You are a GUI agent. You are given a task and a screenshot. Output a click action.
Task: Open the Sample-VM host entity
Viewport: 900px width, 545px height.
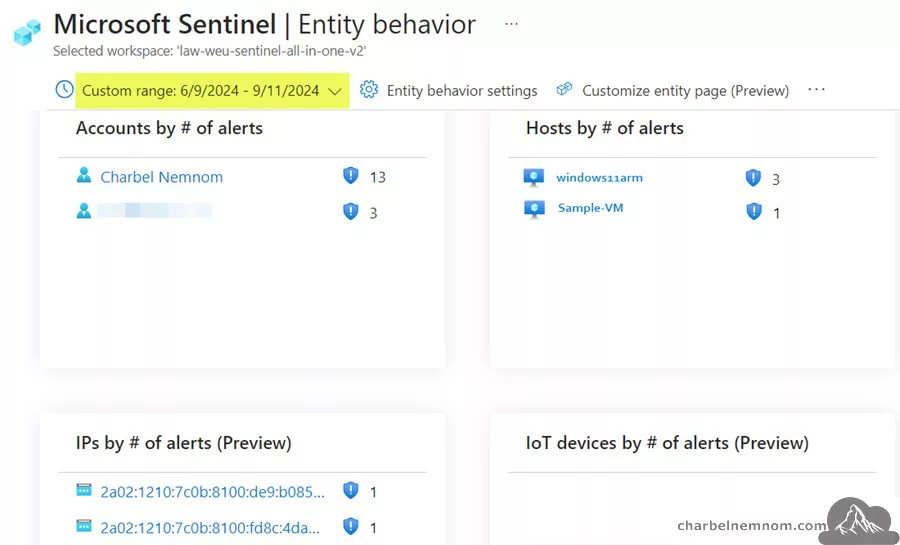590,208
